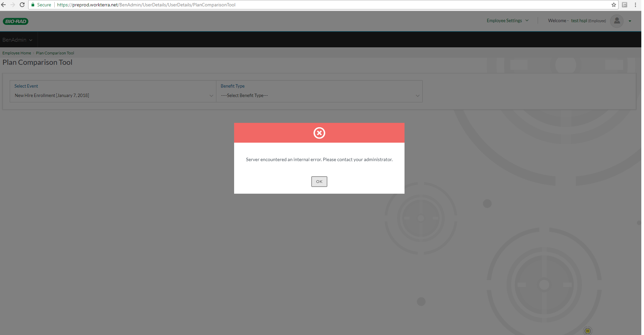Select the Plan Comparison Tool breadcrumb
This screenshot has width=644, height=335.
(x=55, y=53)
